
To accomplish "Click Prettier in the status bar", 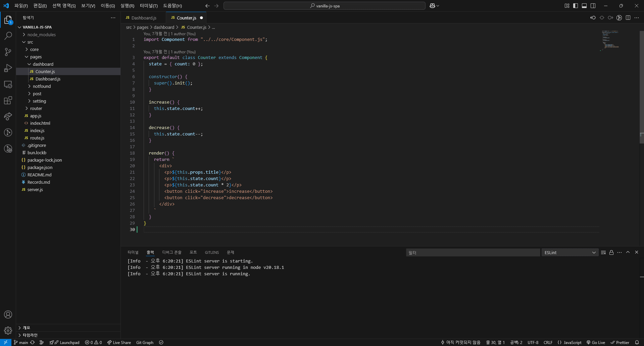I will [x=620, y=342].
